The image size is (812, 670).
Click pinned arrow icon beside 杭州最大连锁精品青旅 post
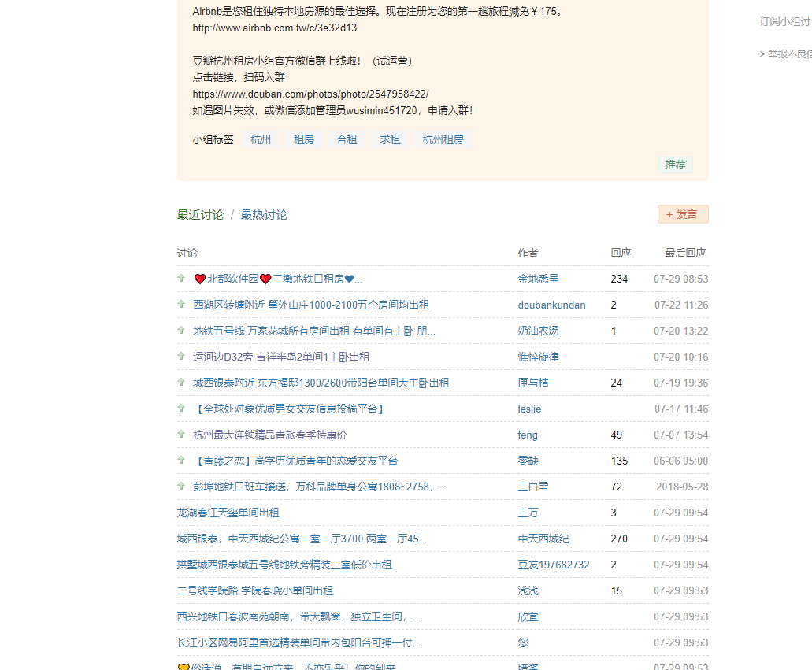(181, 435)
